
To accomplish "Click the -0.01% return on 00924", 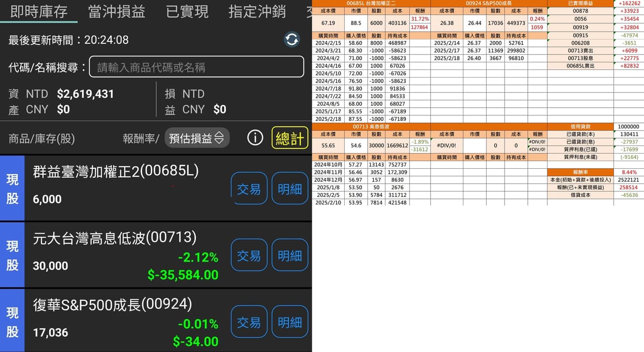I will tap(198, 324).
